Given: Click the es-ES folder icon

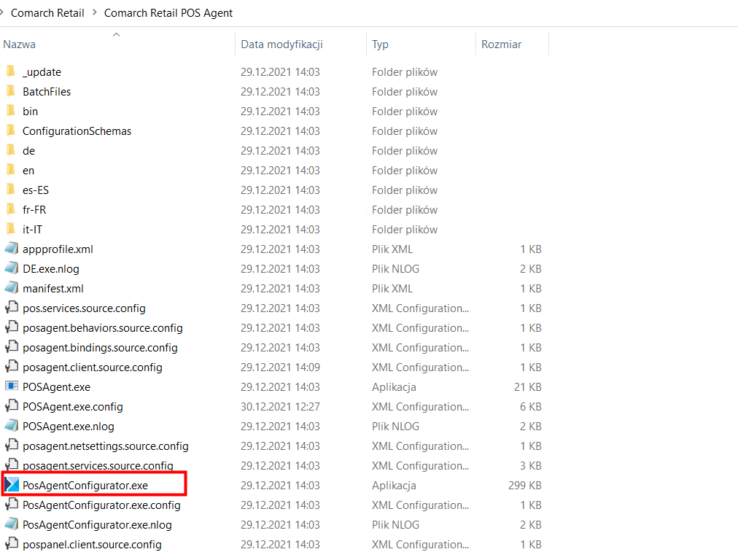Looking at the screenshot, I should coord(11,190).
